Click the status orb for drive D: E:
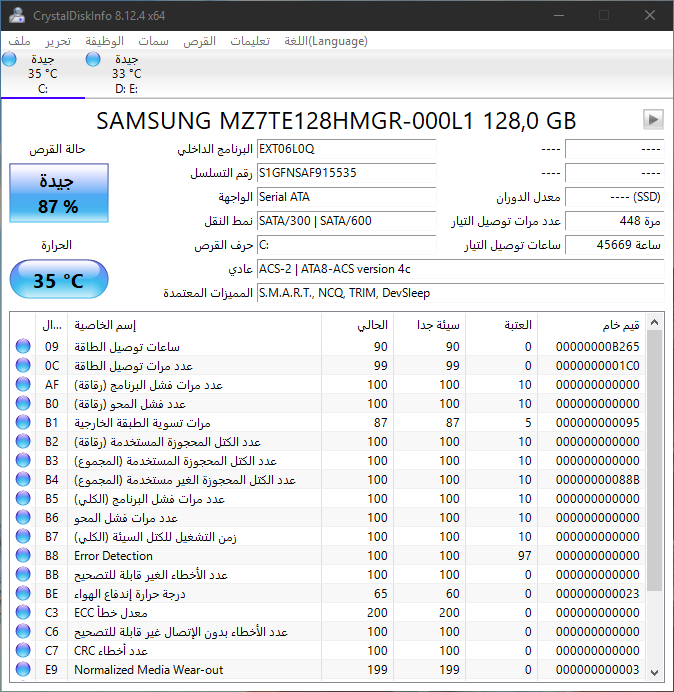This screenshot has width=674, height=692. [x=93, y=59]
